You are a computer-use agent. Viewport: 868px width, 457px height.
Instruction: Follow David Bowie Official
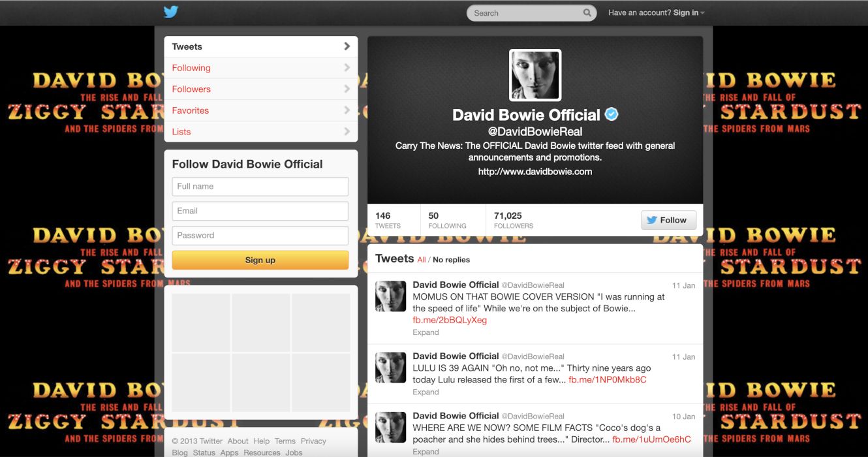(x=668, y=220)
